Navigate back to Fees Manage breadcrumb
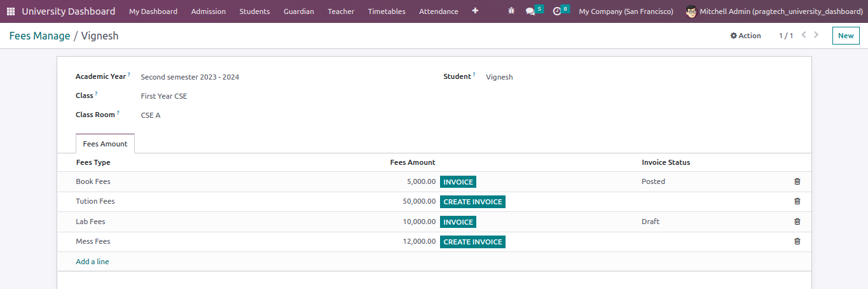868x289 pixels. [x=39, y=36]
